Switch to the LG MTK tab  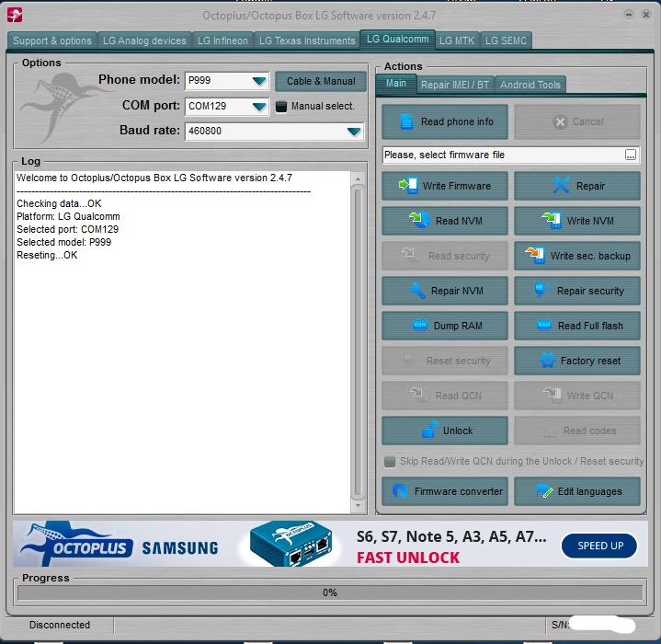pyautogui.click(x=457, y=40)
